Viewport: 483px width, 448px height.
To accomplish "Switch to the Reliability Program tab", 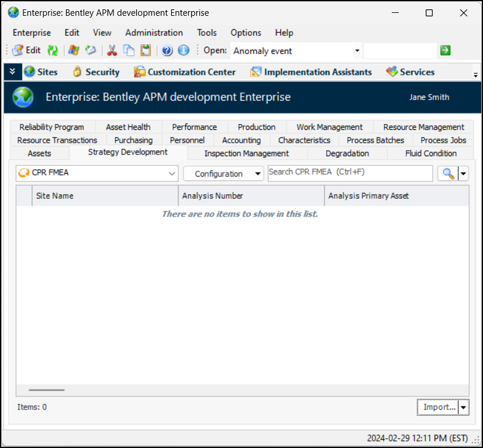I will click(x=51, y=127).
